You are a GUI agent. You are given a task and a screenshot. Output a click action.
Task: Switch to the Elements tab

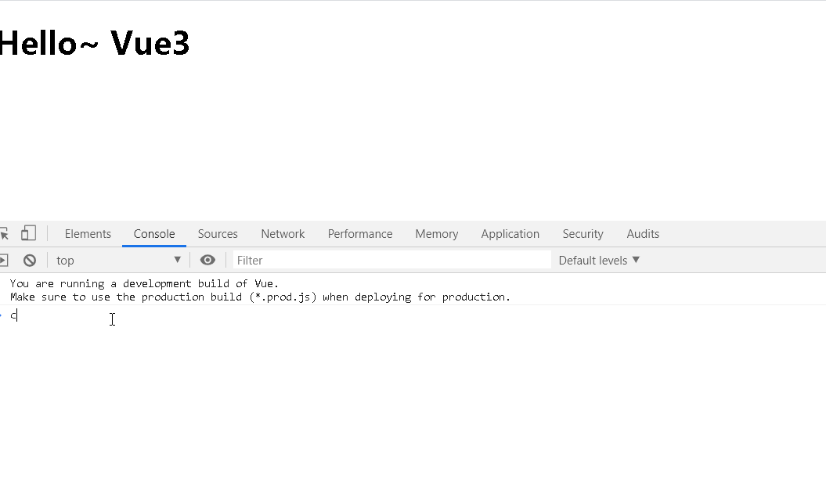click(88, 233)
